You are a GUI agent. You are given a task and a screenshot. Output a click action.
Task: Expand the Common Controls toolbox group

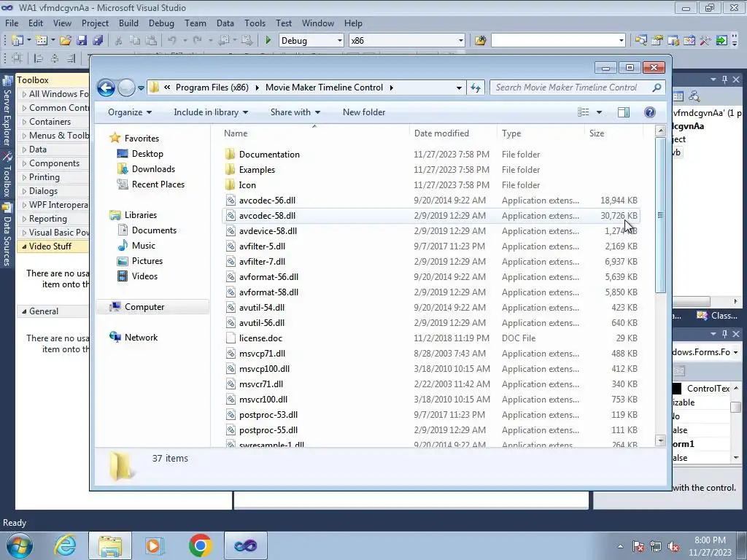click(24, 108)
